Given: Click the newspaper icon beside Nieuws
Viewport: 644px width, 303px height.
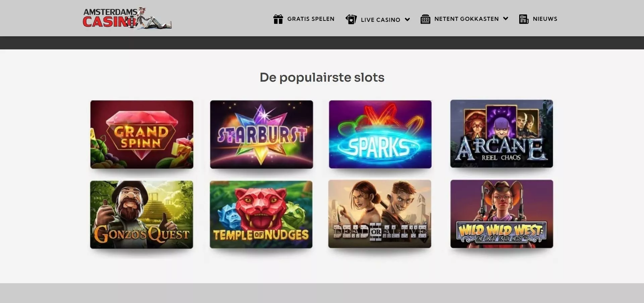Looking at the screenshot, I should tap(524, 19).
